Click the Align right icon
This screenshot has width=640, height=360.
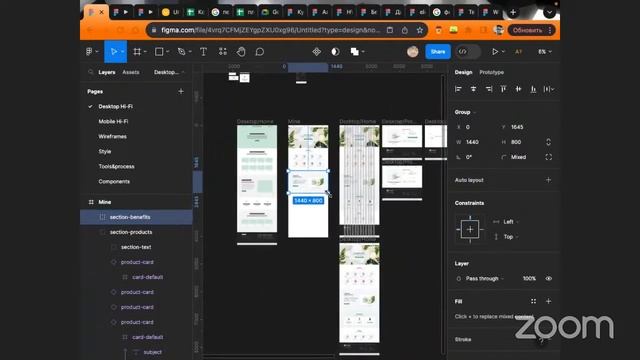click(x=489, y=89)
